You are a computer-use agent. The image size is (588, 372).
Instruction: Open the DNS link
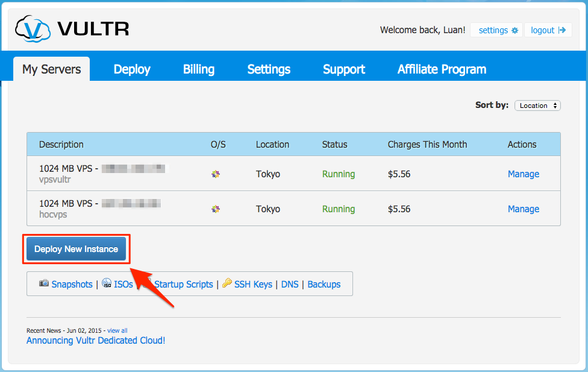coord(290,284)
